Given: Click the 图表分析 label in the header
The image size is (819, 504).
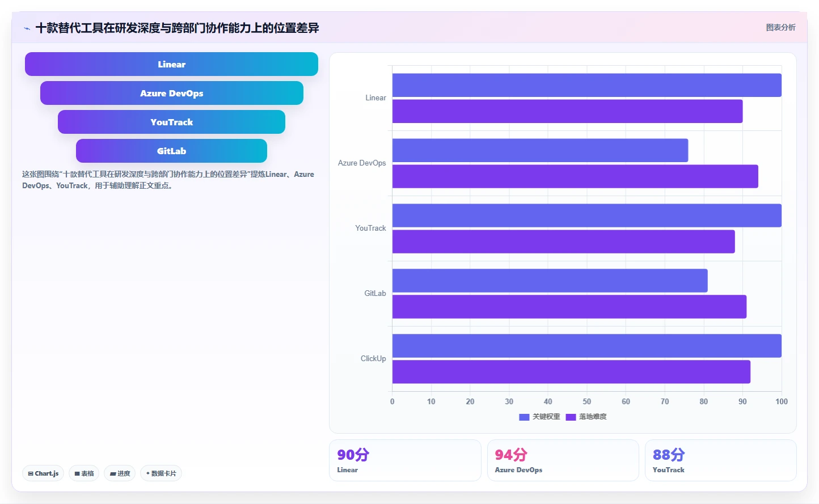Looking at the screenshot, I should (x=780, y=27).
